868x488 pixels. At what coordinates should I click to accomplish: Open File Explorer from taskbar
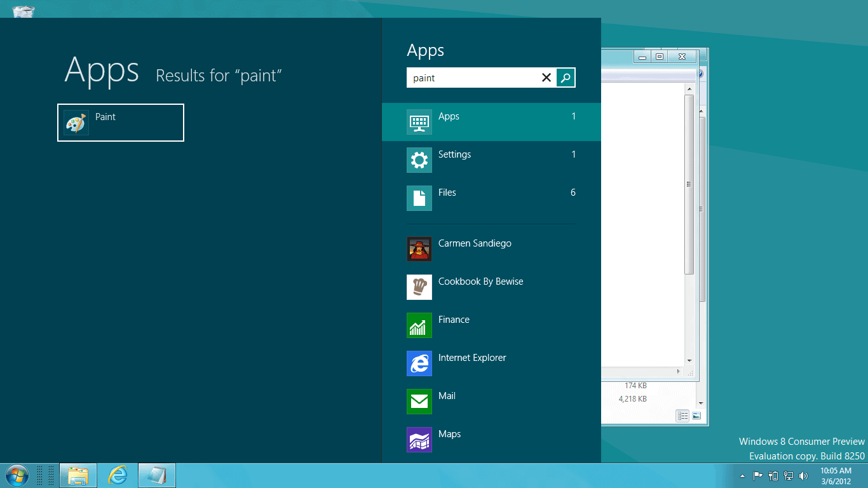pyautogui.click(x=78, y=475)
